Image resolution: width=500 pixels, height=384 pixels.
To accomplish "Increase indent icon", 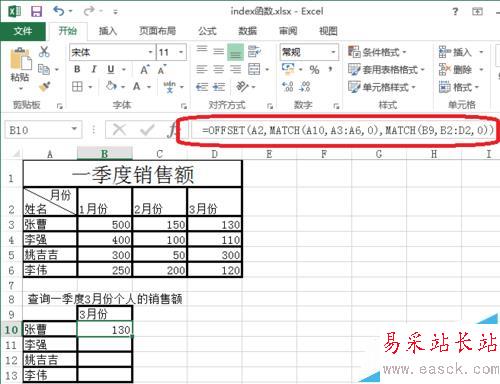I will pos(219,87).
